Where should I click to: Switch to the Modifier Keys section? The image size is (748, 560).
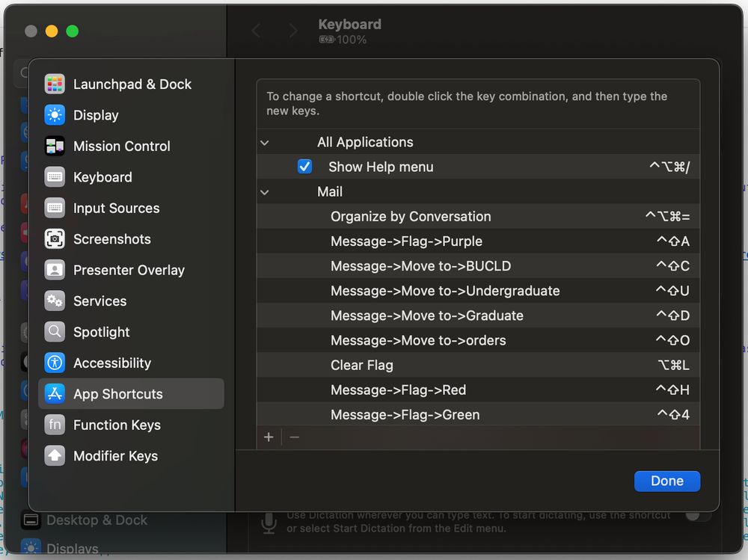tap(131, 456)
